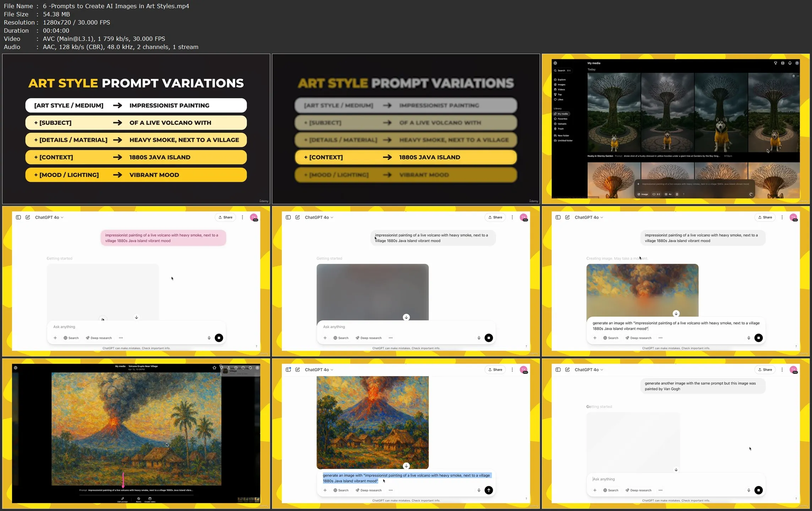The width and height of the screenshot is (812, 511).
Task: Open more-tools ellipsis in Creating-image chat
Action: (660, 338)
